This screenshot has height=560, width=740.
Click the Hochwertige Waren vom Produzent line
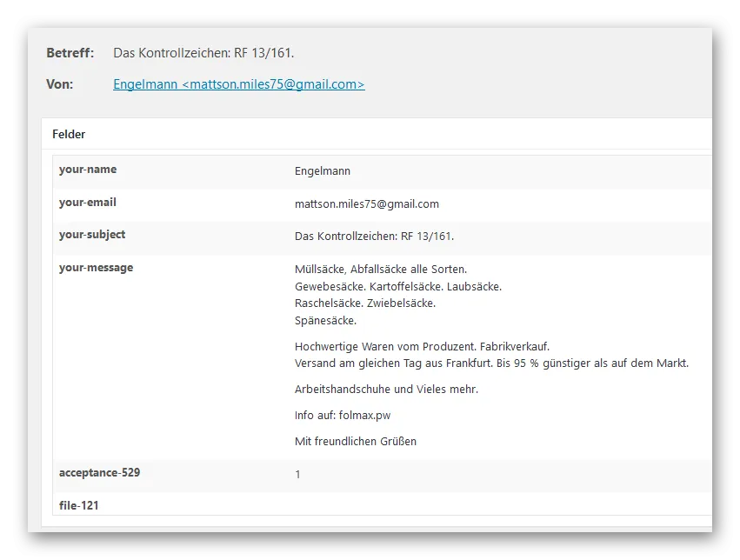coord(422,347)
